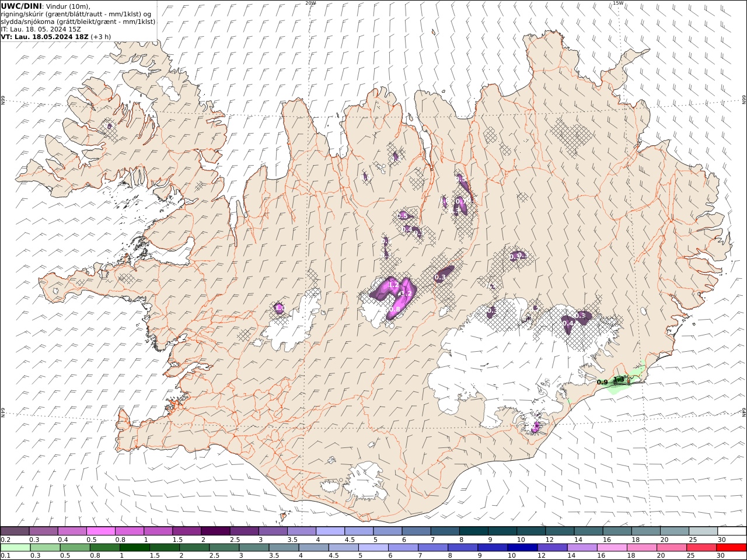Click the '(+3 h)' forecast offset text
Screen dimensions: 747x560
pos(100,36)
